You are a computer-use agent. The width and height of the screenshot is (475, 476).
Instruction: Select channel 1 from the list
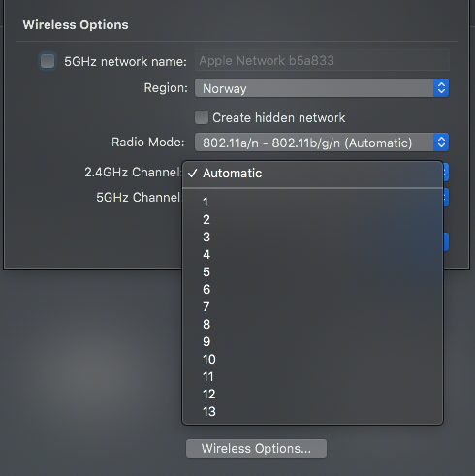[x=312, y=203]
